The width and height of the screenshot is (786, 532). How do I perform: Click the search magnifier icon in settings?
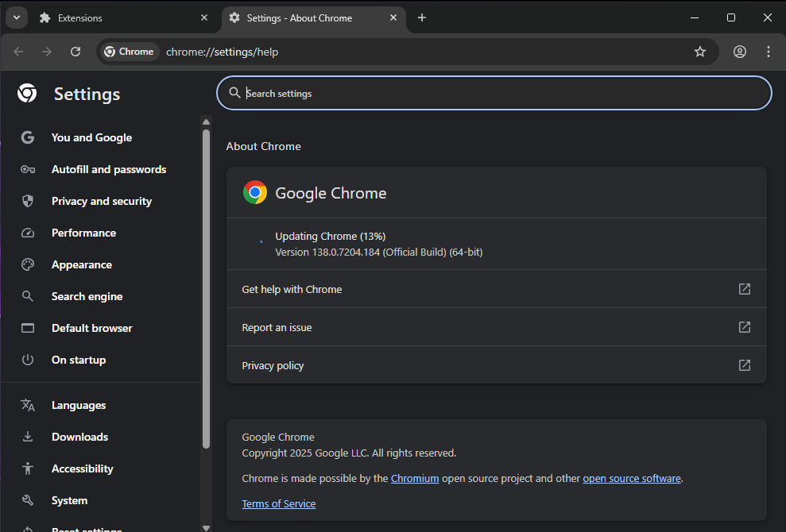[x=234, y=93]
